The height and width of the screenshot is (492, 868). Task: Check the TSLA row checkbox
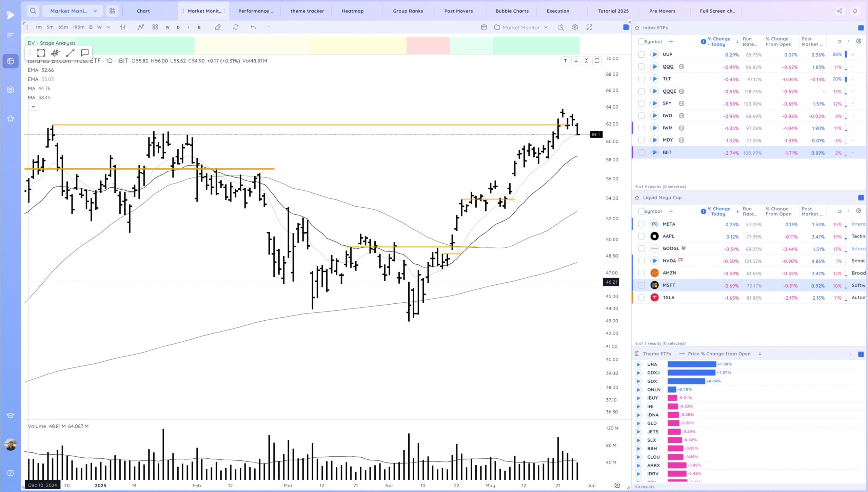pos(641,298)
